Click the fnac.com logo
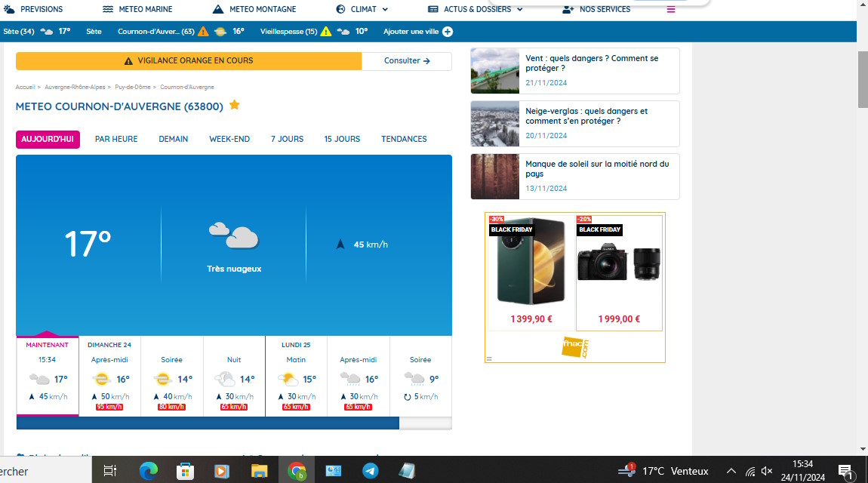This screenshot has height=483, width=868. click(x=574, y=347)
